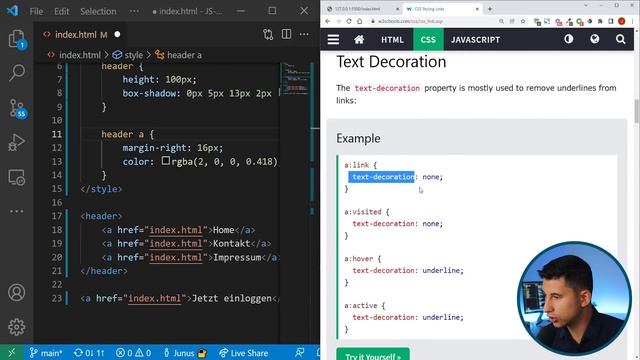Click the globe translate icon on w3schools
Image resolution: width=640 pixels, height=360 pixels.
click(595, 39)
